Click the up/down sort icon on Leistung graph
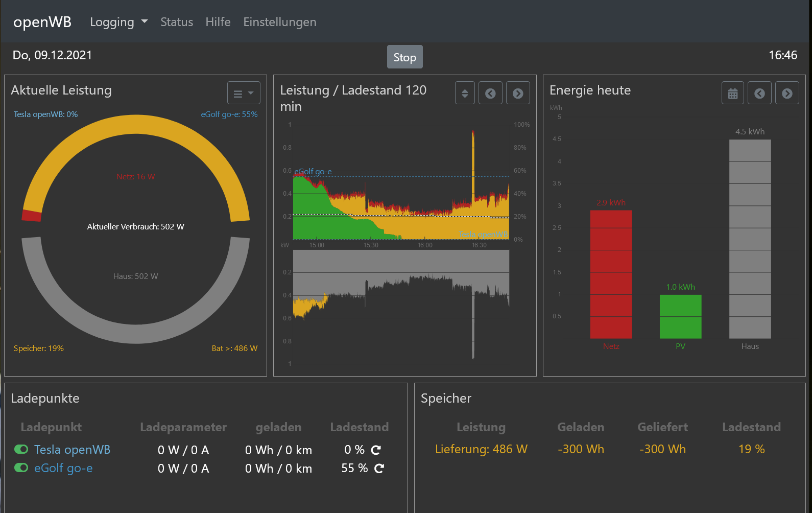812x513 pixels. coord(465,93)
